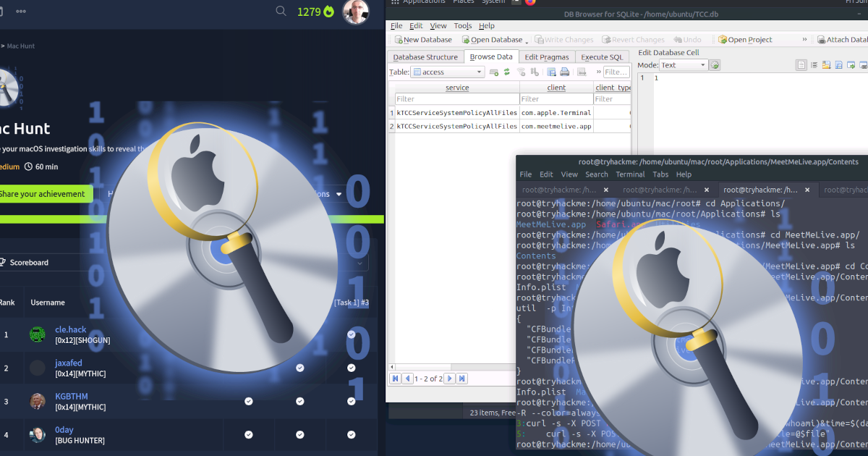Open the cle.hack user profile link
The image size is (868, 456).
pos(70,330)
